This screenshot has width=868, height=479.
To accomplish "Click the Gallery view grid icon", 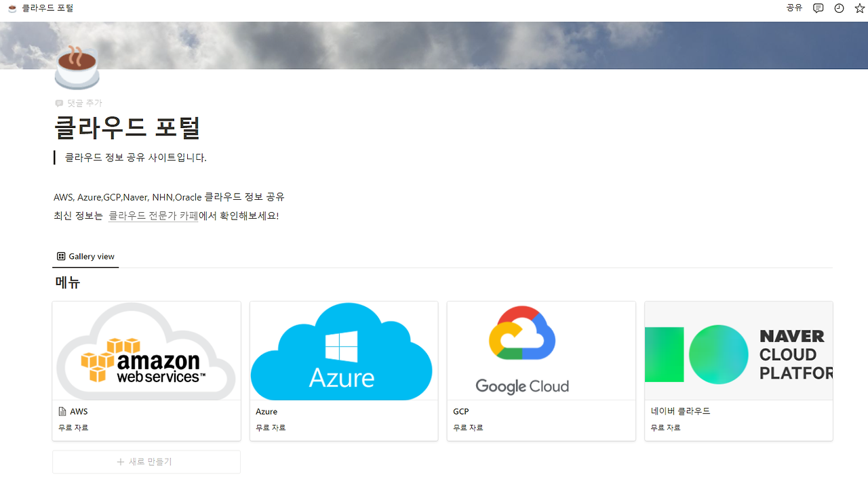I will click(61, 256).
